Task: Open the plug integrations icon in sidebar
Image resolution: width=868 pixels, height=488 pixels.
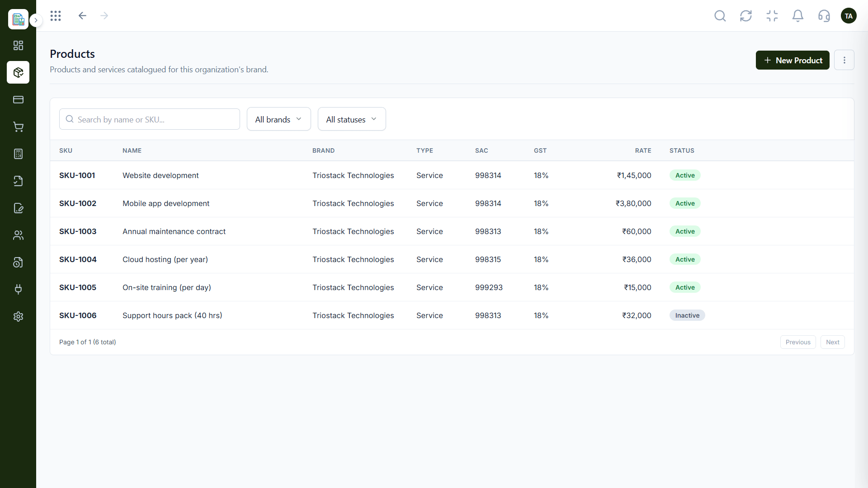Action: 18,289
